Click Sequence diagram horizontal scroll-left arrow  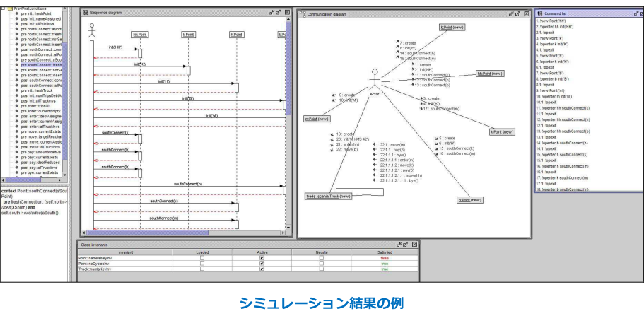83,233
